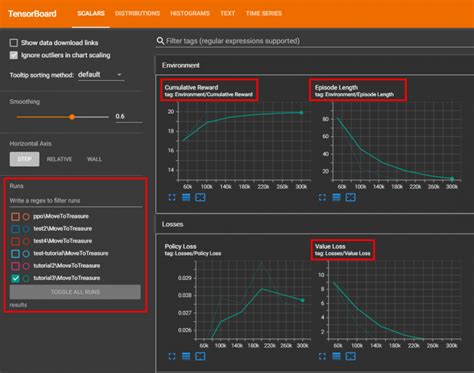The width and height of the screenshot is (474, 373).
Task: Expand the Value Loss chart to full size
Action: click(x=322, y=356)
